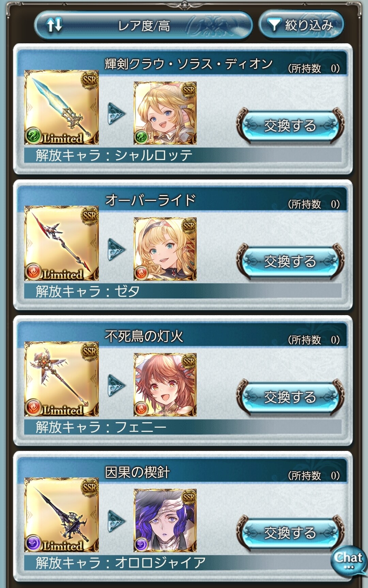Select the 因果の楔針 weapon icon

[x=61, y=514]
